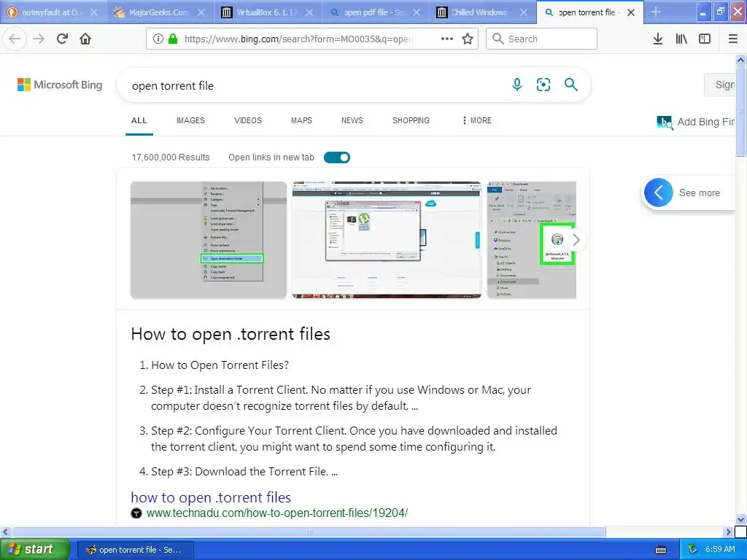Open the Downloads arrow icon
747x560 pixels.
tap(658, 39)
